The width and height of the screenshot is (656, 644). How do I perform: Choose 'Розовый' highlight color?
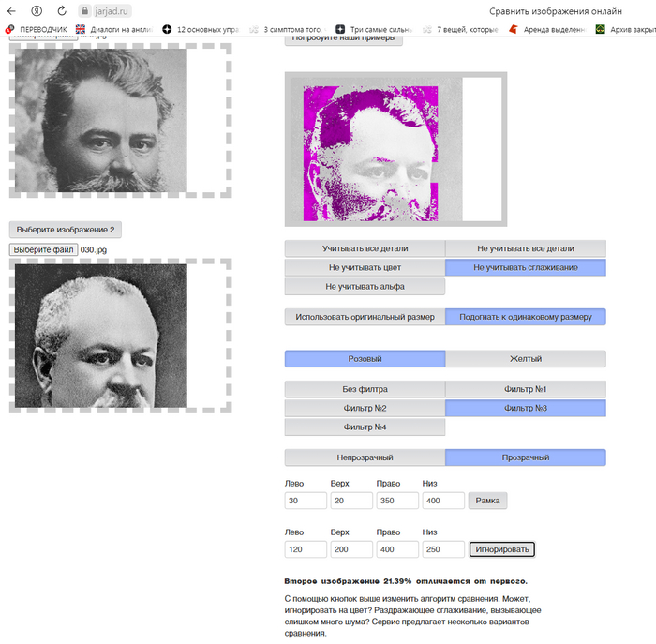pos(365,359)
